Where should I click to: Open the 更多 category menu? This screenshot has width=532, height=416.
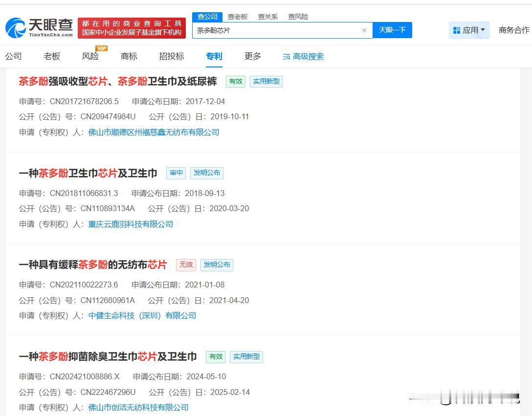pyautogui.click(x=252, y=56)
